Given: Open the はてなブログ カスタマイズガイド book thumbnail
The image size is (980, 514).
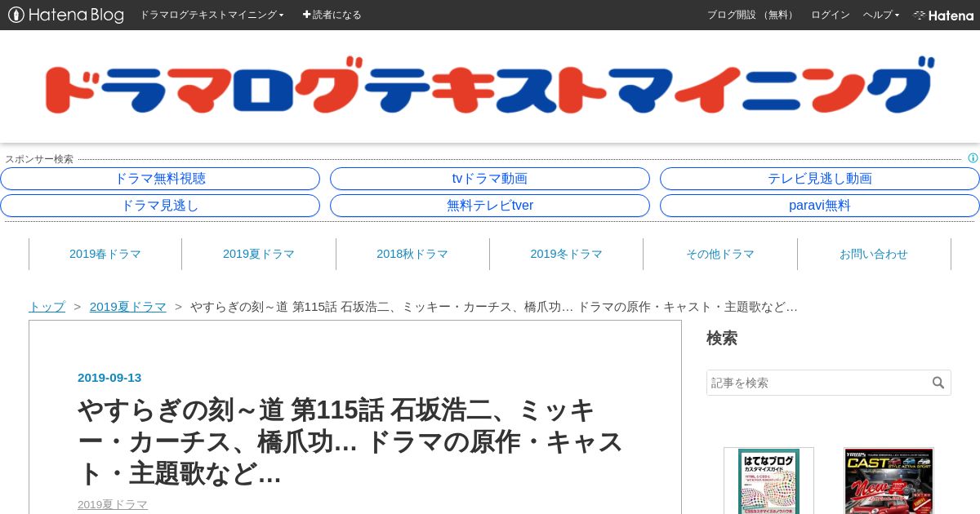Looking at the screenshot, I should tap(768, 481).
